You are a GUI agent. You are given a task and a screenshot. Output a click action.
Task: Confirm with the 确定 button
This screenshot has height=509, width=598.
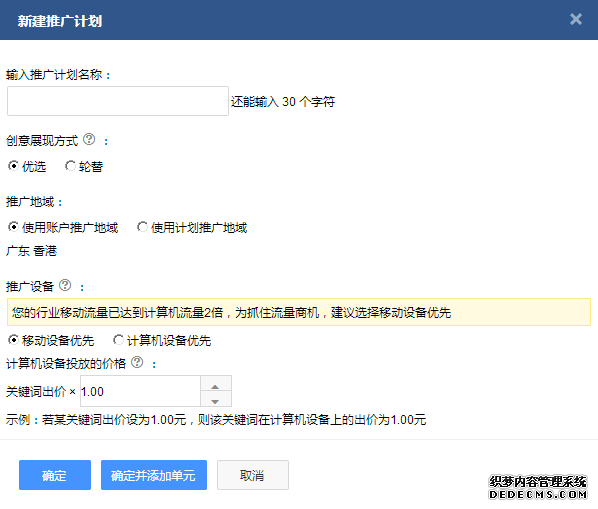pos(55,475)
